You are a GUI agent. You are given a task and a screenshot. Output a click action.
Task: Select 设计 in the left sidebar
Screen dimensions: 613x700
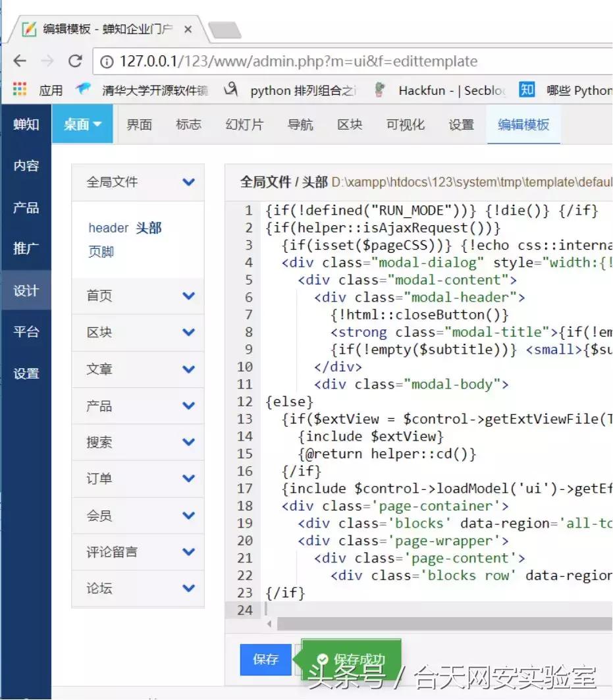26,290
